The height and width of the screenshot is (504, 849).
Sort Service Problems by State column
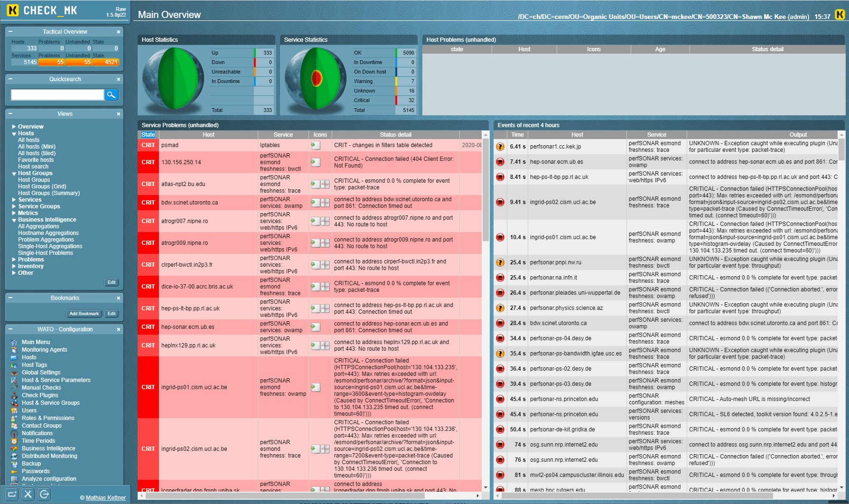pos(148,135)
